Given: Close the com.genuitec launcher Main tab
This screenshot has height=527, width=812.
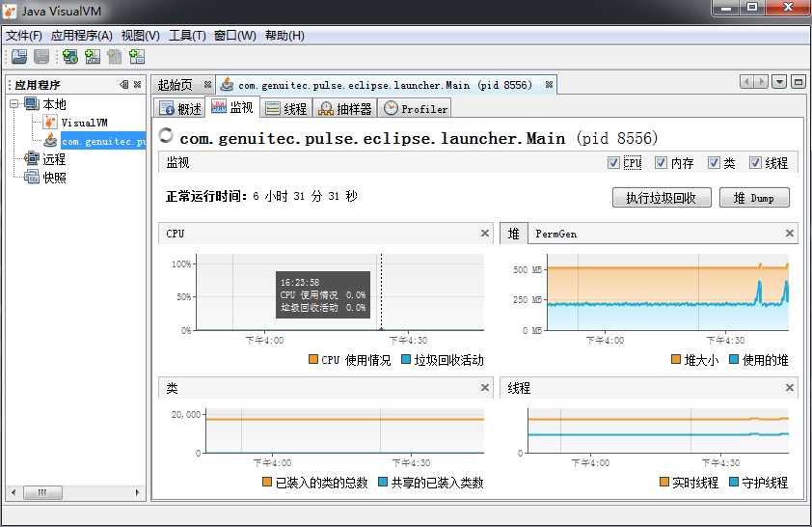Looking at the screenshot, I should 549,85.
